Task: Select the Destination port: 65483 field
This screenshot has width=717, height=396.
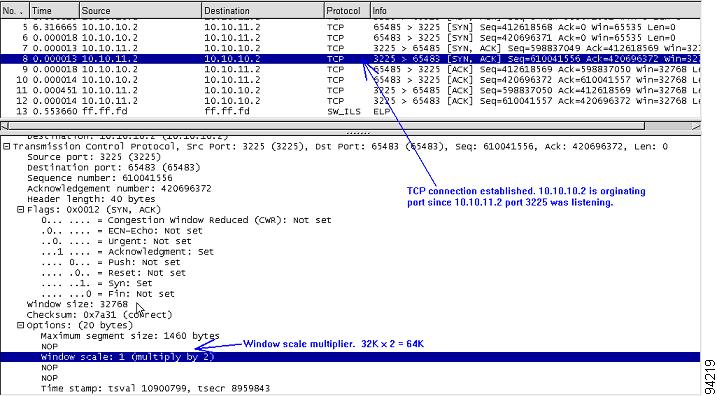Action: pos(113,168)
